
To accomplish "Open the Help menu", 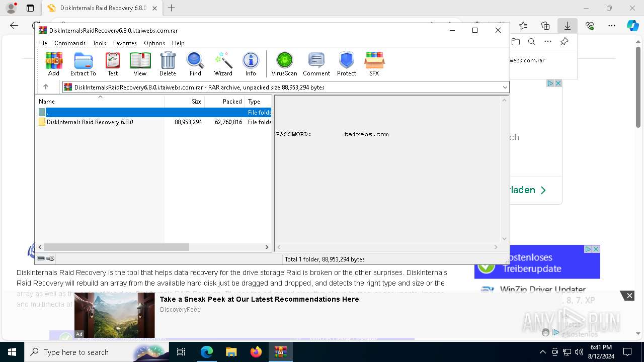I will [178, 43].
